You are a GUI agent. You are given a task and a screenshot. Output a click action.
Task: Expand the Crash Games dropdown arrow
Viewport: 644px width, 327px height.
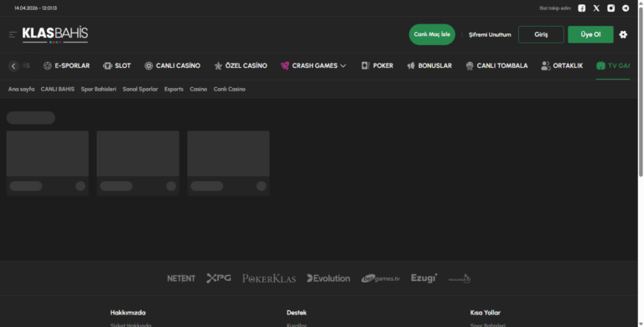343,65
